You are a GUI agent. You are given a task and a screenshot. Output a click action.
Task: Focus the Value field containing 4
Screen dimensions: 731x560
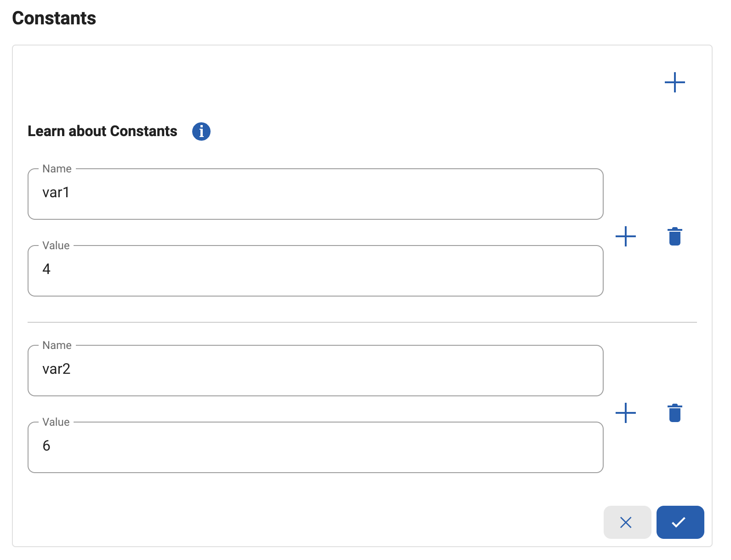(315, 271)
